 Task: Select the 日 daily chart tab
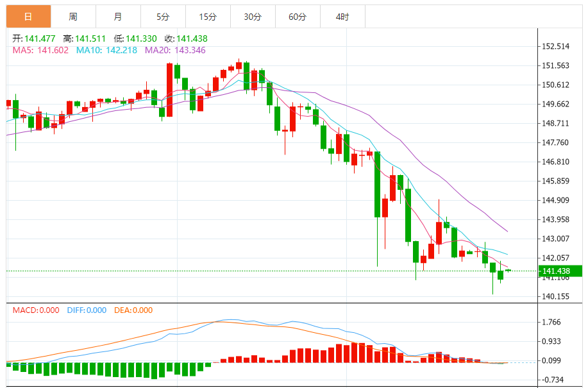click(x=28, y=17)
